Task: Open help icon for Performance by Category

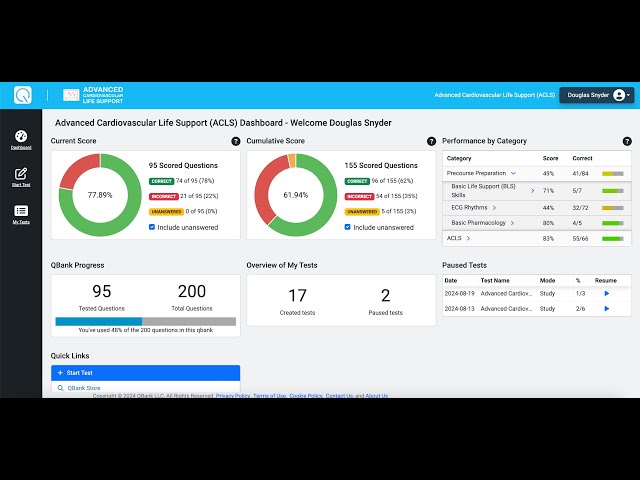Action: (x=627, y=141)
